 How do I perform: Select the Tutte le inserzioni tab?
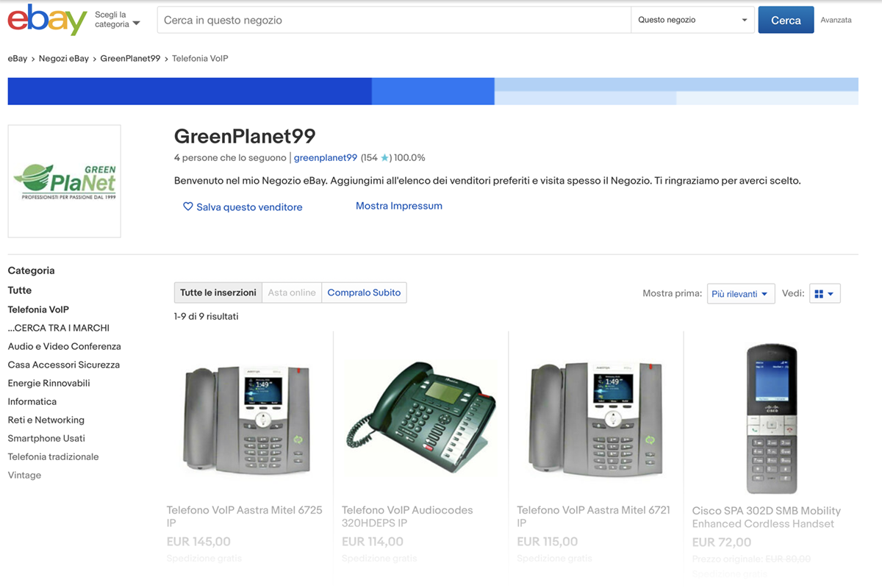218,293
